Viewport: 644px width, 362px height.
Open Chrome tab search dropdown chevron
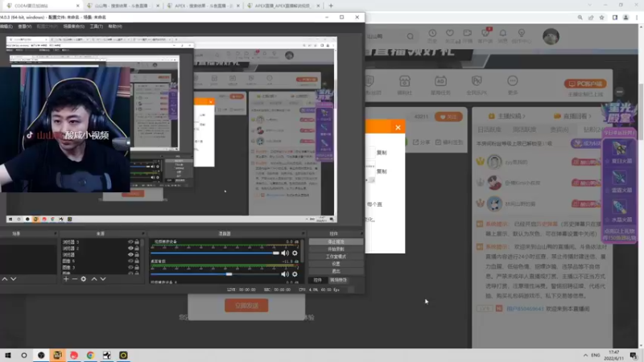[x=590, y=6]
